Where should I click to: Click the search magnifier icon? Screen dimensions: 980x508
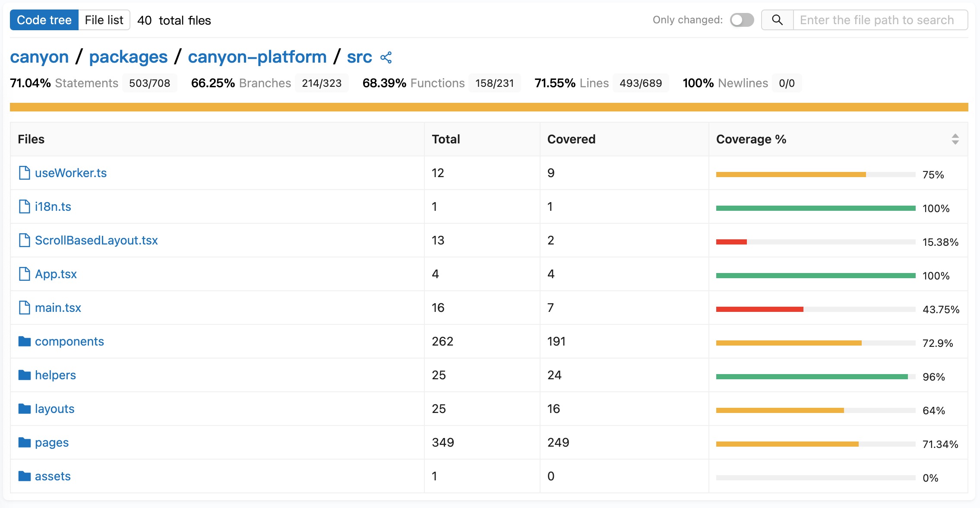(777, 20)
